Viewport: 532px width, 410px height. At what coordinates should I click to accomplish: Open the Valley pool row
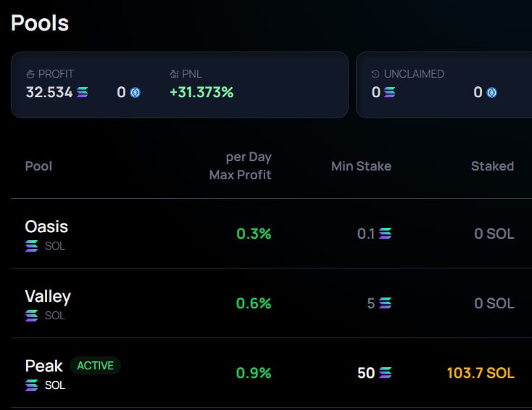(48, 296)
